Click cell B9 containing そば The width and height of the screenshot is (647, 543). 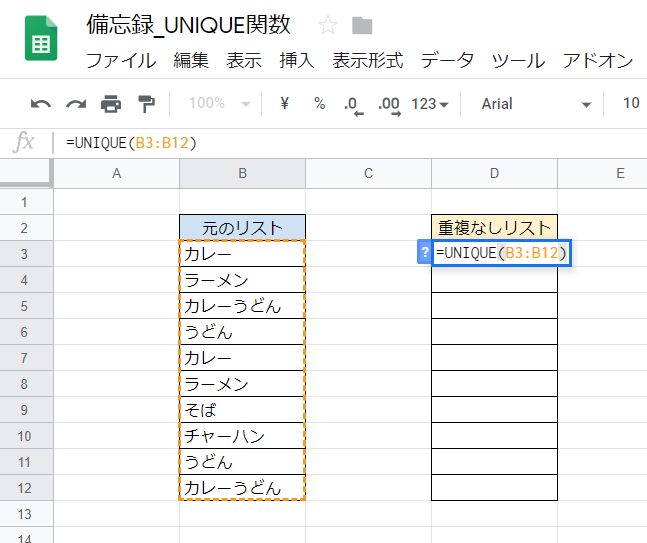243,410
